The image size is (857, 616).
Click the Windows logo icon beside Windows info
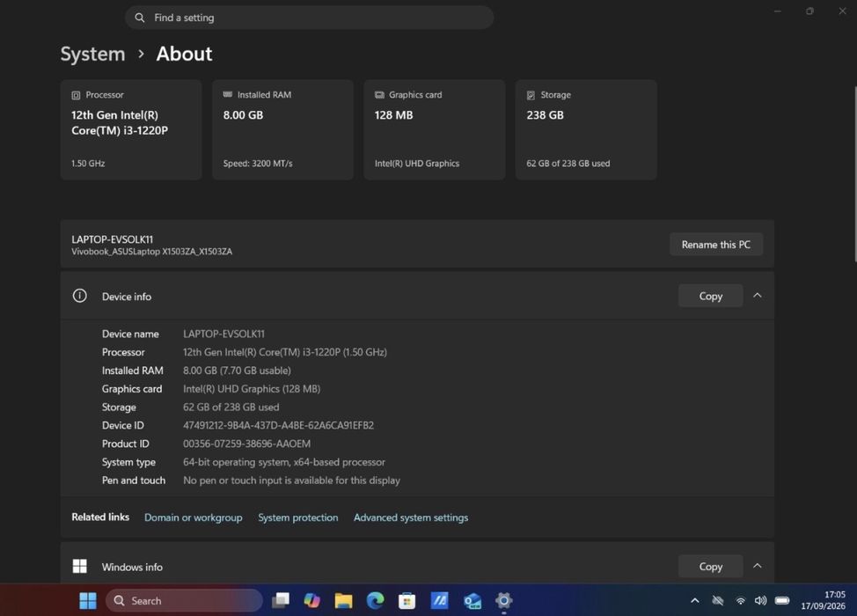pos(80,566)
